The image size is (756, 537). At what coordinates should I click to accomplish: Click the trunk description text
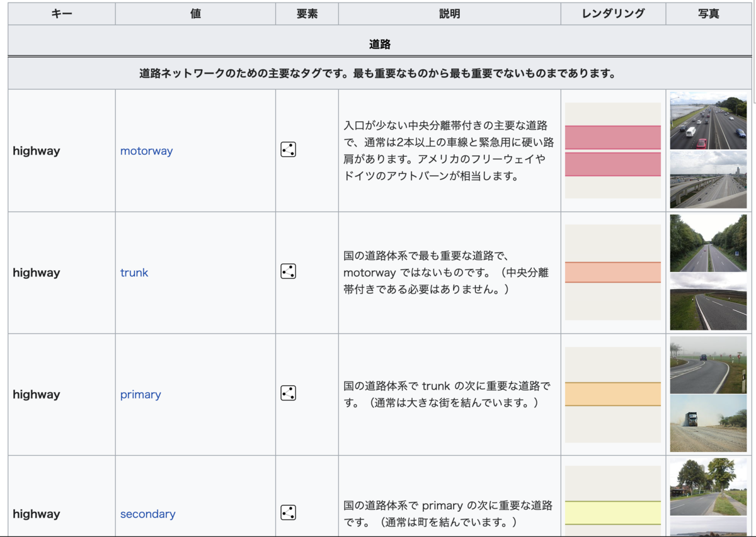tap(446, 273)
